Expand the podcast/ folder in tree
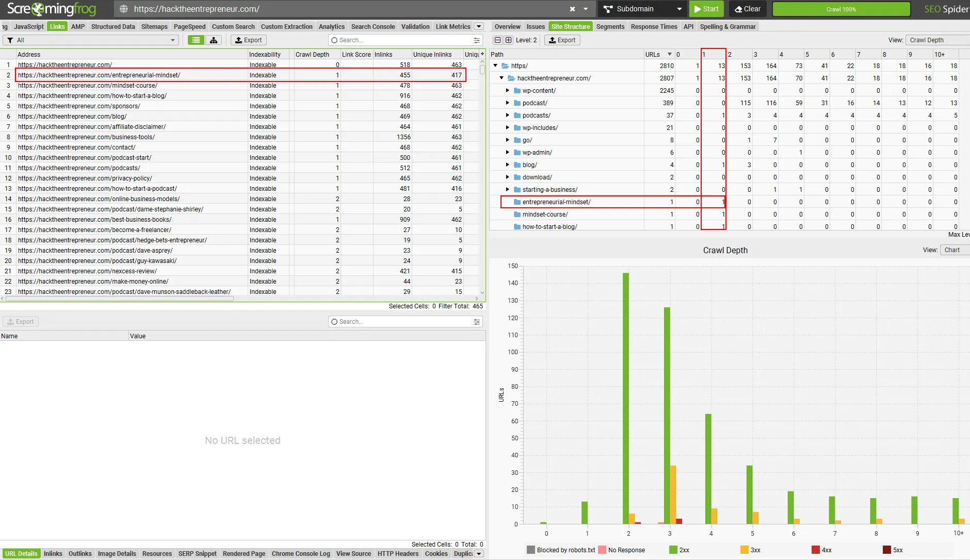The height and width of the screenshot is (560, 970). click(x=508, y=103)
